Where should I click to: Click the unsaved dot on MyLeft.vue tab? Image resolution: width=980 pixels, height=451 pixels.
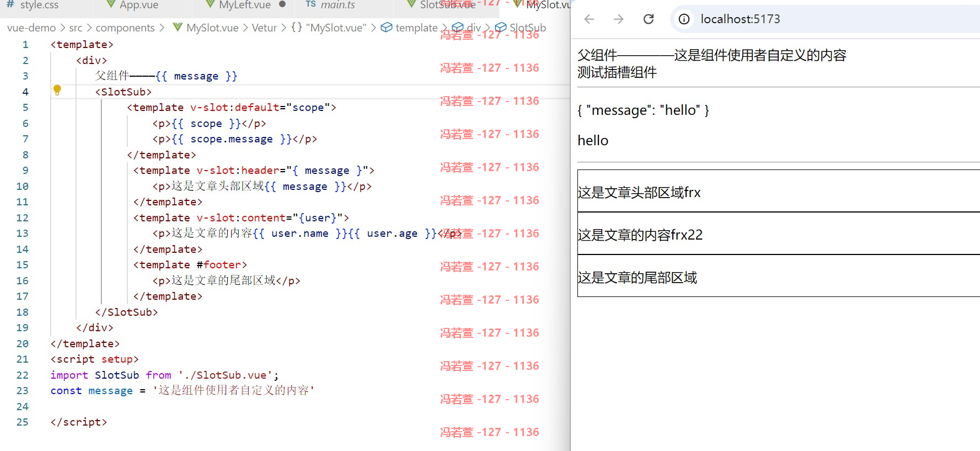click(282, 4)
